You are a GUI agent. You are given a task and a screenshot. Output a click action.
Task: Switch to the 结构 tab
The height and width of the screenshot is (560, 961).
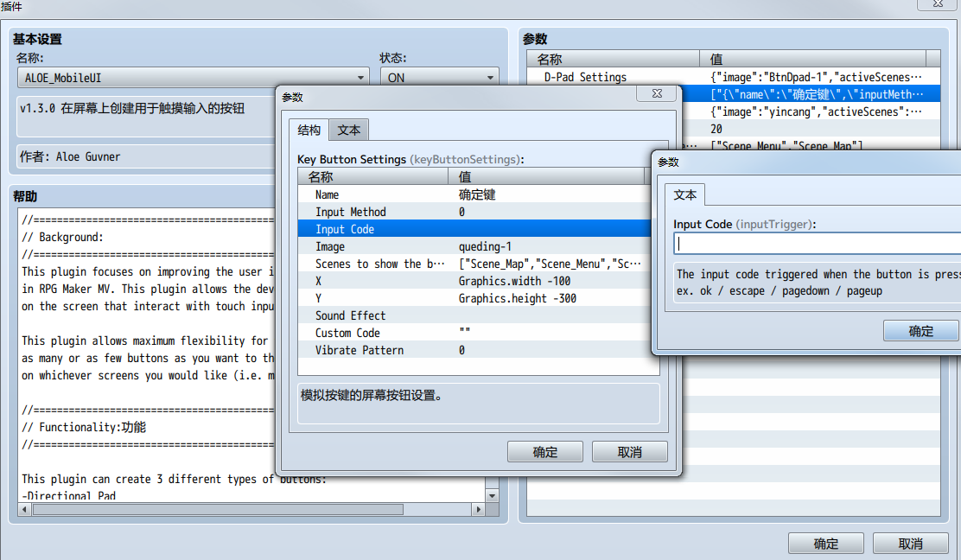[x=309, y=130]
